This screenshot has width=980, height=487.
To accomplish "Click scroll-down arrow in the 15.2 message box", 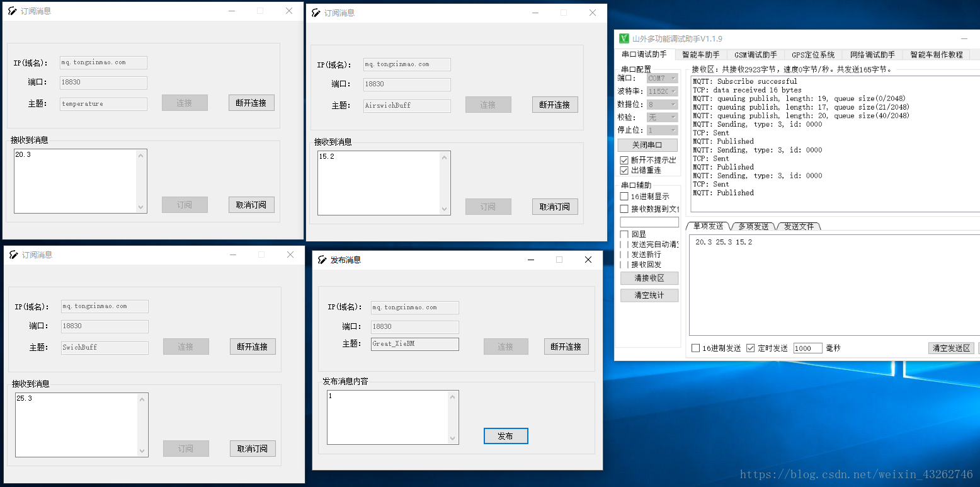I will pyautogui.click(x=445, y=209).
